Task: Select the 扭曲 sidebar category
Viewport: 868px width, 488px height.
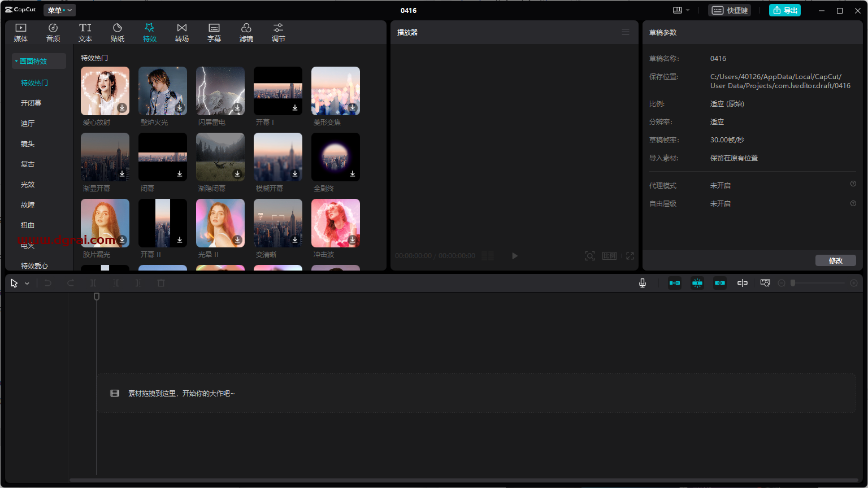Action: pos(28,225)
